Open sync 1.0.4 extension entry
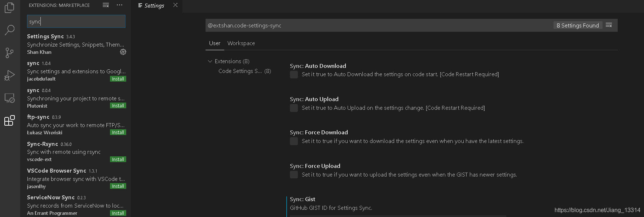 click(76, 71)
